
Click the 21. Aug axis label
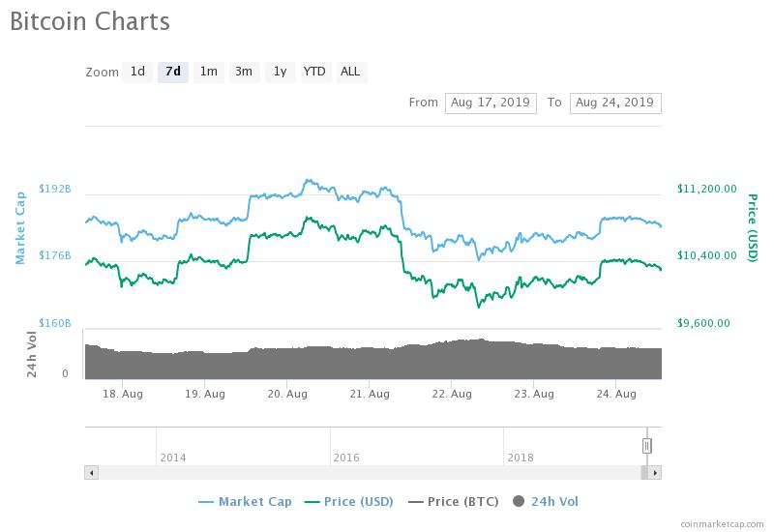pos(370,394)
